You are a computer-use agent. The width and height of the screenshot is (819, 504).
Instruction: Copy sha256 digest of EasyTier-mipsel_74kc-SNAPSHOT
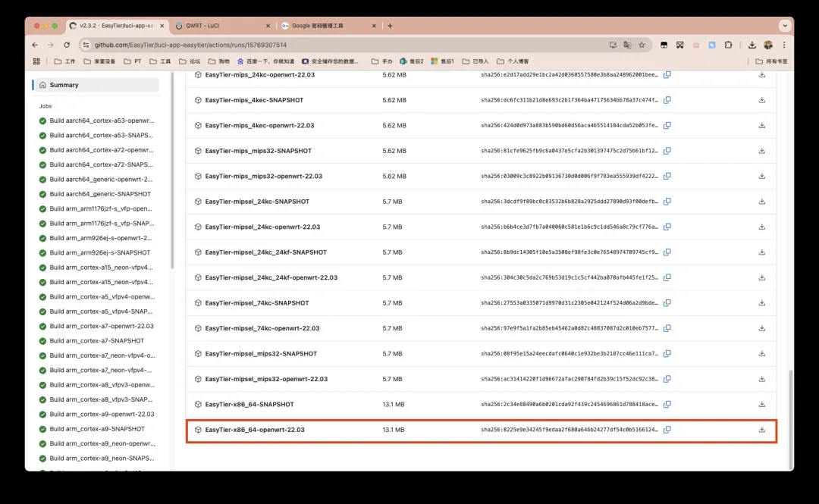tap(667, 303)
